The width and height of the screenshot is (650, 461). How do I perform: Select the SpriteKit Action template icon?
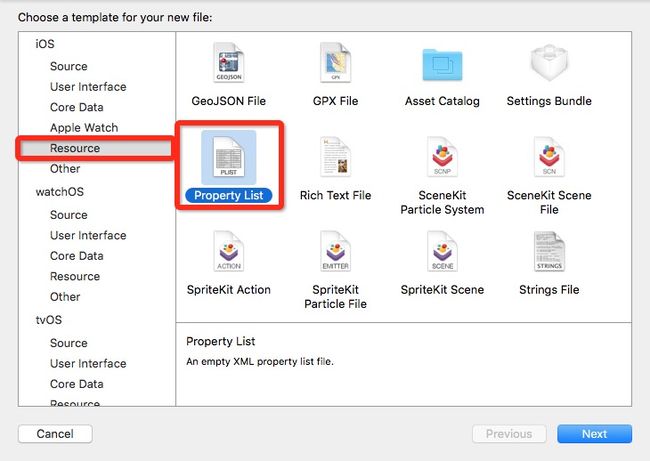[228, 251]
